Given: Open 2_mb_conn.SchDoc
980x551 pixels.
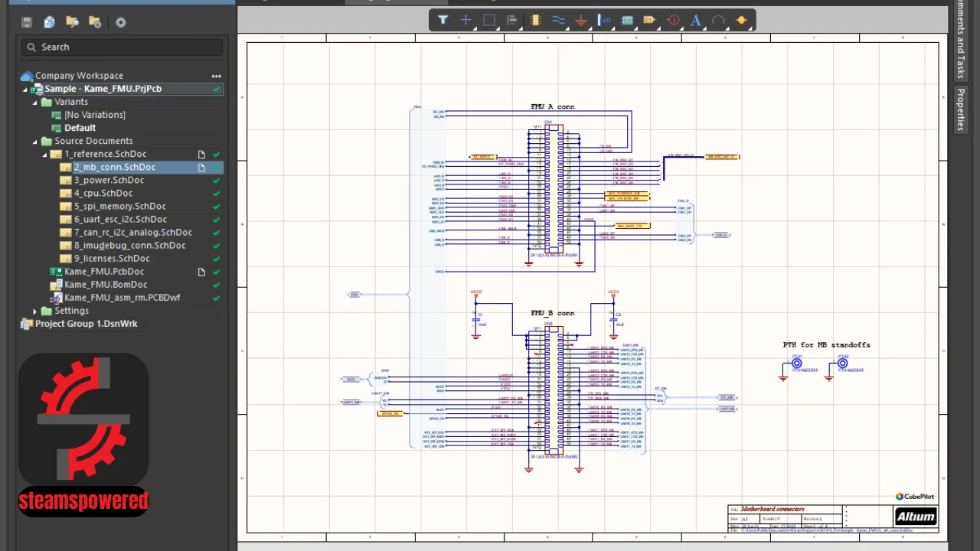Looking at the screenshot, I should tap(115, 167).
